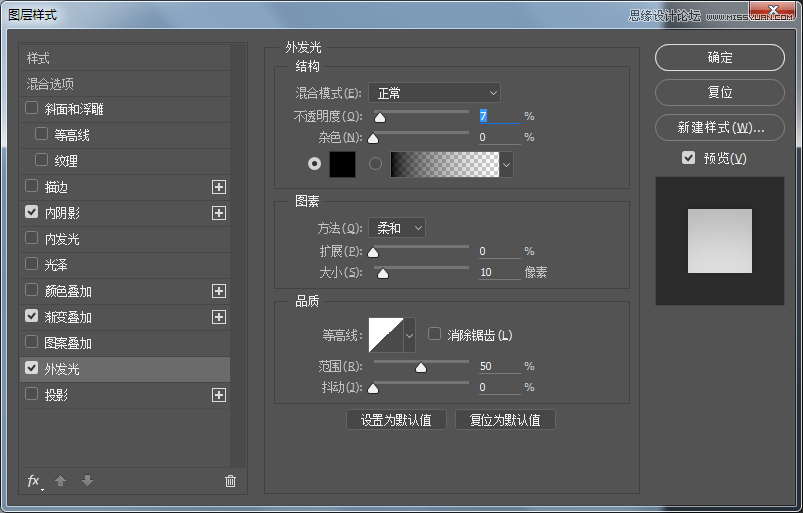This screenshot has height=513, width=803.
Task: Click the 复位为默认值 button
Action: [505, 420]
